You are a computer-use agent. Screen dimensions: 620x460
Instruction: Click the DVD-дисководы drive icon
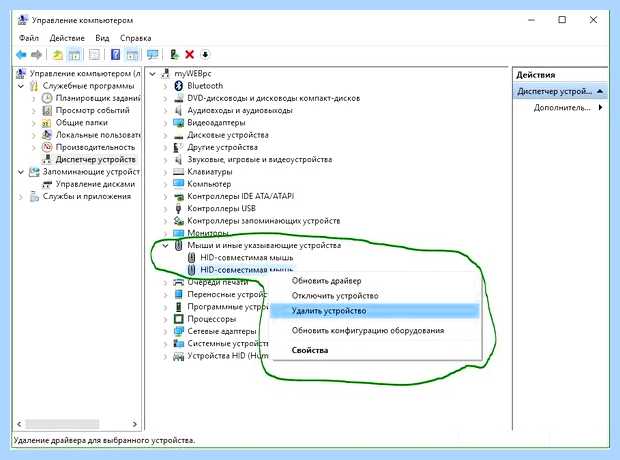click(178, 98)
